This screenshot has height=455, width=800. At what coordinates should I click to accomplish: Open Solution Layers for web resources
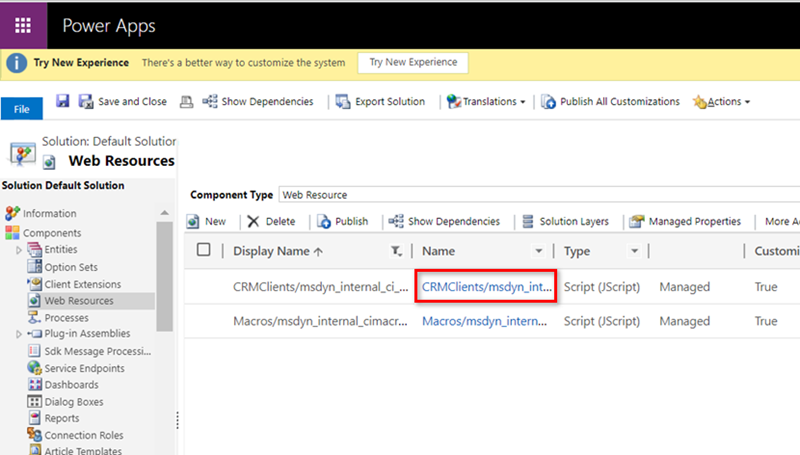[572, 221]
